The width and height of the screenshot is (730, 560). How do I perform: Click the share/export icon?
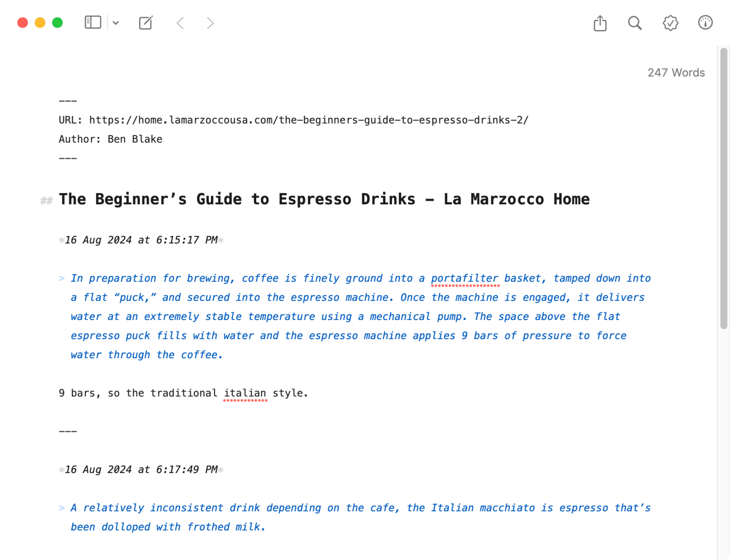pyautogui.click(x=600, y=22)
